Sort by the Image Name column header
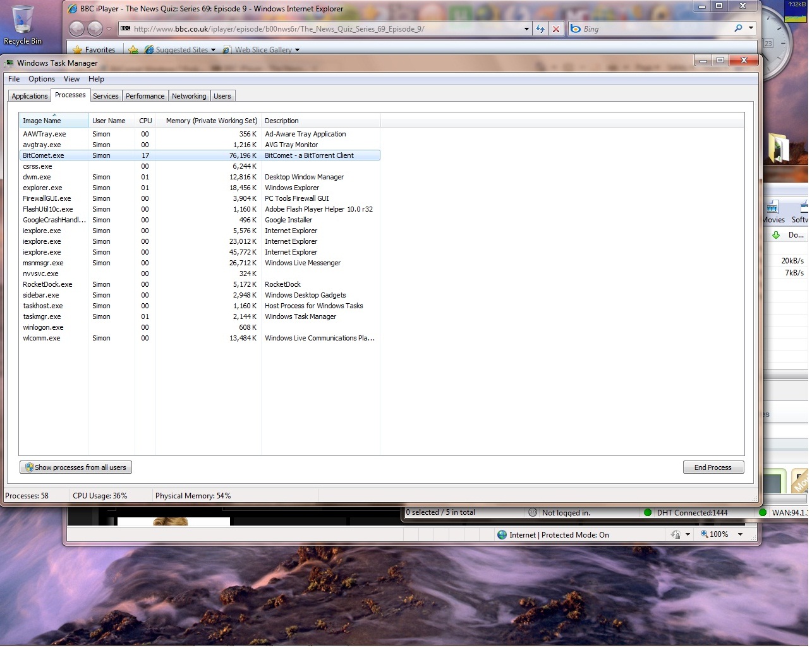 [x=54, y=121]
